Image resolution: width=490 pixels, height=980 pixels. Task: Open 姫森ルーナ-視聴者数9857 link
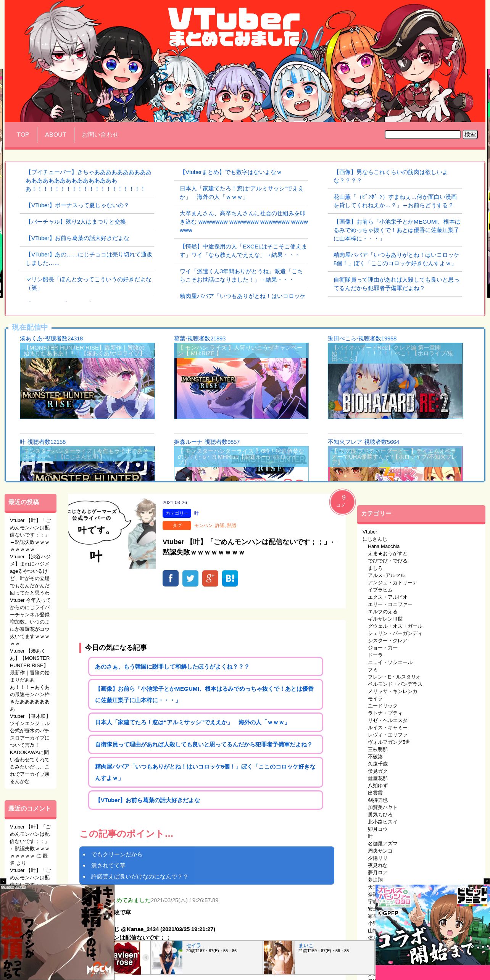click(207, 442)
